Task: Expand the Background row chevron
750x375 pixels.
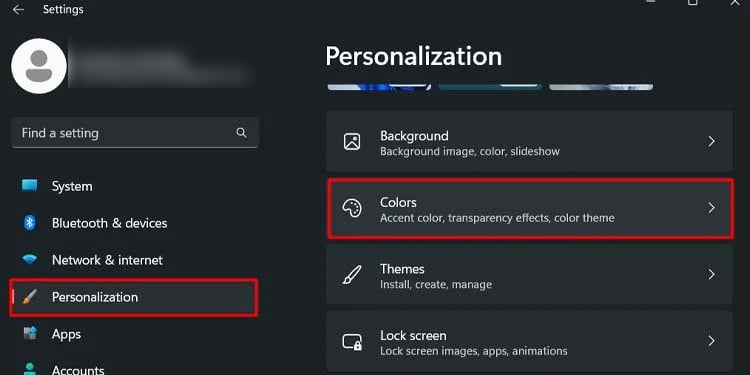Action: tap(712, 141)
